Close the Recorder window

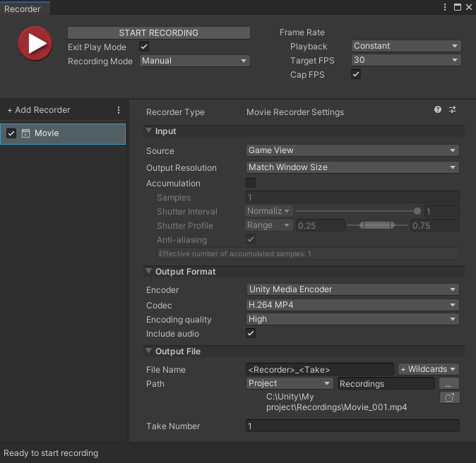coord(469,7)
